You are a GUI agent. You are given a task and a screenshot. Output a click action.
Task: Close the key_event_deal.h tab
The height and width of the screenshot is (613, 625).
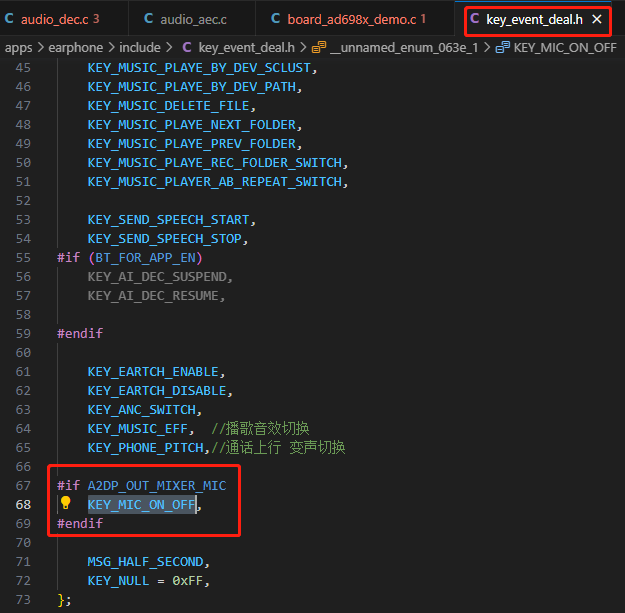coord(597,19)
